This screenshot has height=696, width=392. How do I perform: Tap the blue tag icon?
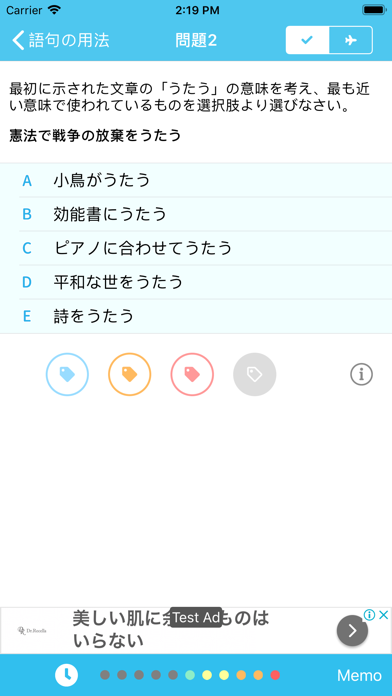pyautogui.click(x=67, y=375)
